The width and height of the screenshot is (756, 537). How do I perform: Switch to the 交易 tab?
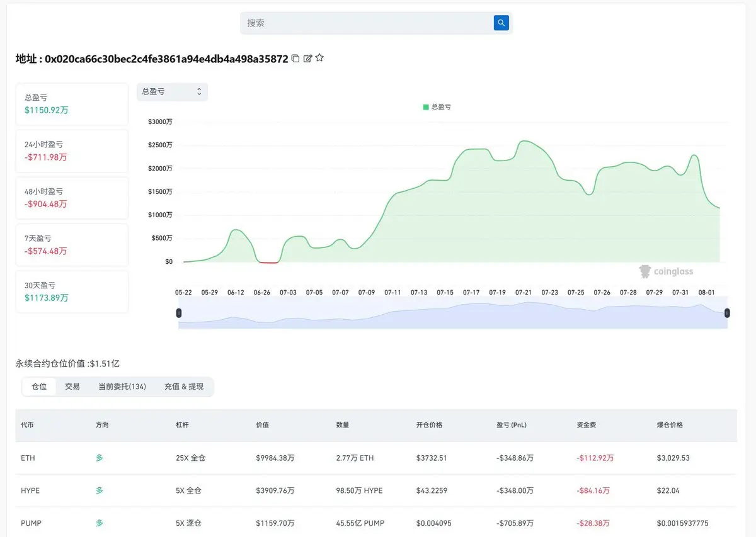coord(72,387)
